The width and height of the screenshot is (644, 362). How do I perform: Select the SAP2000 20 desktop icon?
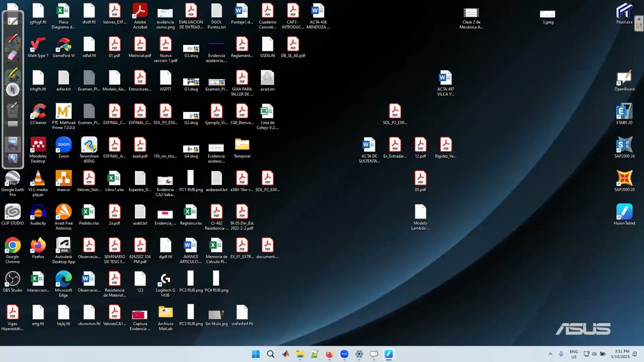click(624, 182)
